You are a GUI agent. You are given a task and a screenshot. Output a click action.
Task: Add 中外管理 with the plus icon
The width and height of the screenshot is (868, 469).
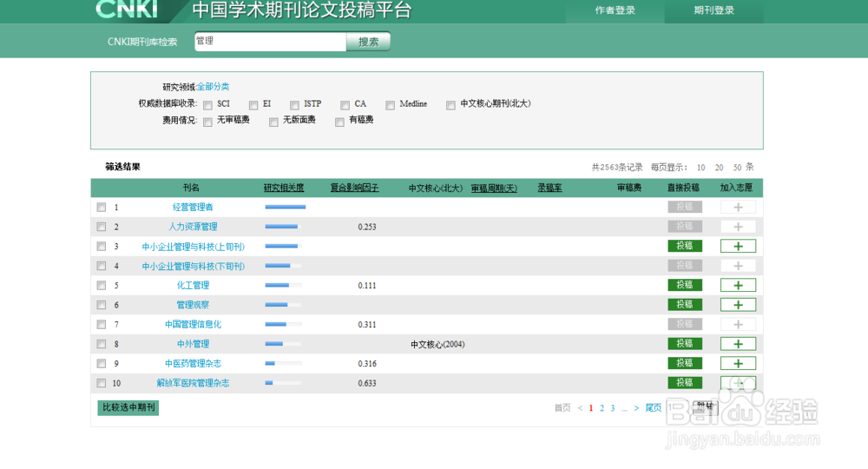pyautogui.click(x=738, y=344)
